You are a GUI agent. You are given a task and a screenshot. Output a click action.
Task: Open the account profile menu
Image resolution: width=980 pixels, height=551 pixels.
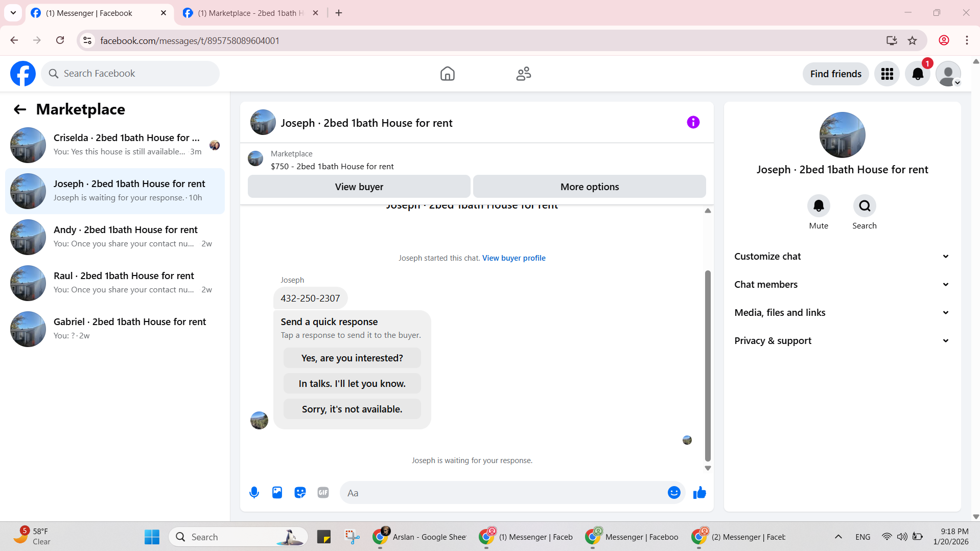click(x=948, y=74)
